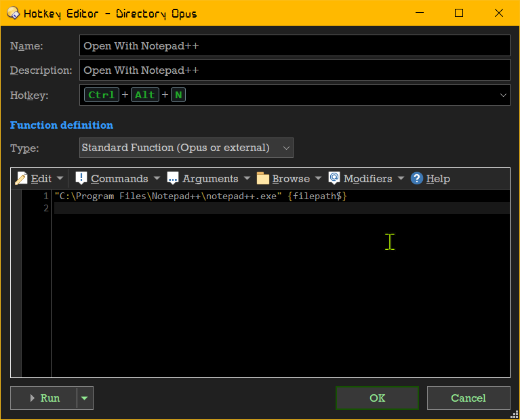The image size is (520, 420).
Task: Click line number 2 in the gutter
Action: point(46,208)
